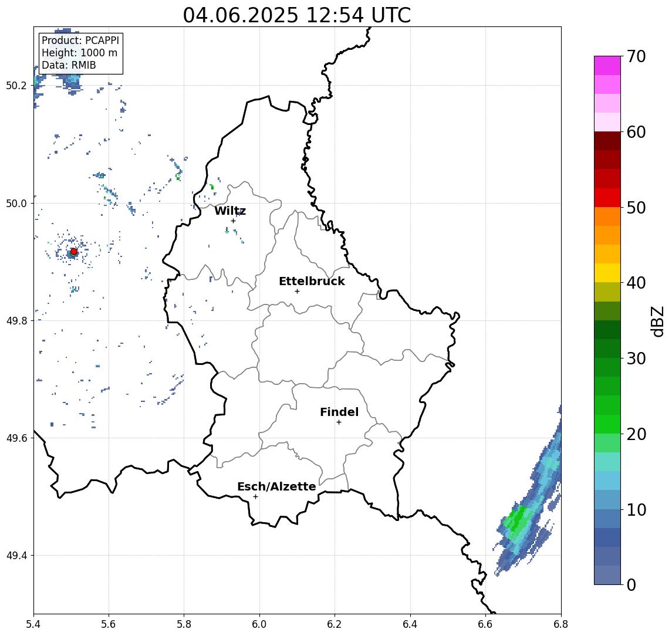Click the dark red colorbar segment below 60
The width and height of the screenshot is (672, 636).
(607, 141)
